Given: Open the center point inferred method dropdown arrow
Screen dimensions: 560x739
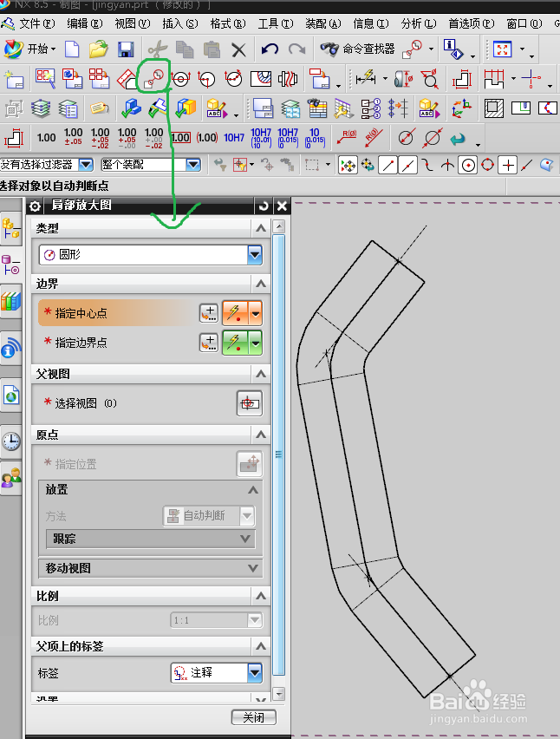Looking at the screenshot, I should [256, 313].
